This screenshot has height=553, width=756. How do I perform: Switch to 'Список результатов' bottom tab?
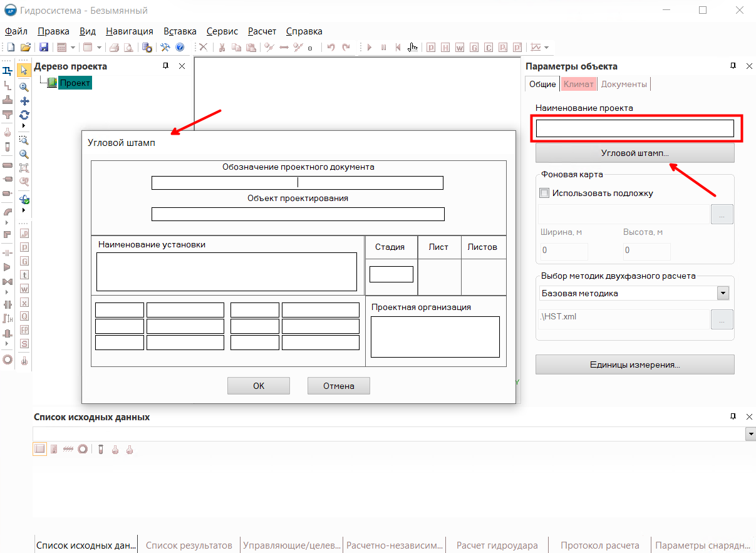189,545
